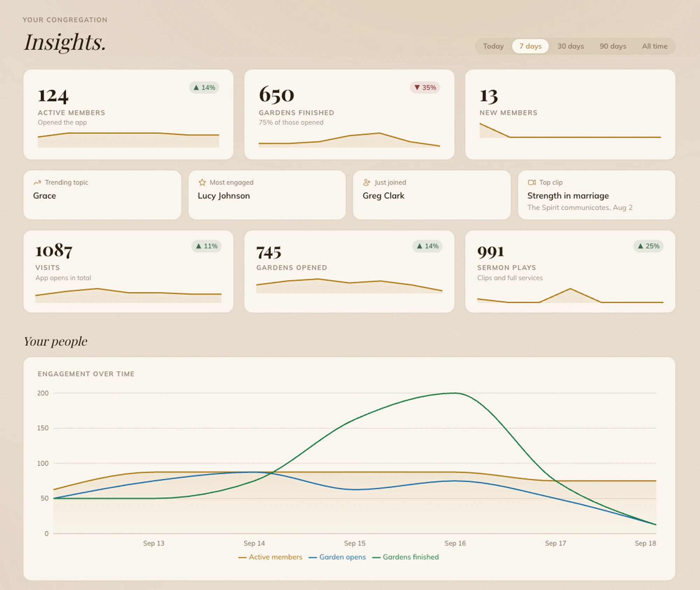The height and width of the screenshot is (590, 700).
Task: Click the 200 y-axis label
Action: (x=43, y=393)
